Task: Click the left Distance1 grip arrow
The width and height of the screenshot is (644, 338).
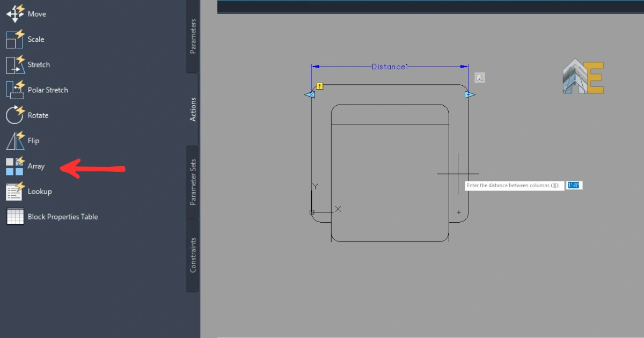Action: pyautogui.click(x=310, y=95)
